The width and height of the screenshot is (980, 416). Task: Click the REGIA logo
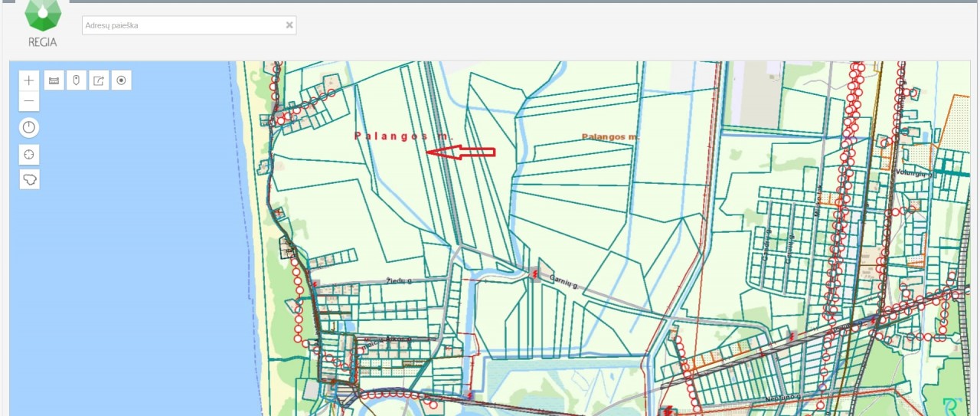pos(42,25)
